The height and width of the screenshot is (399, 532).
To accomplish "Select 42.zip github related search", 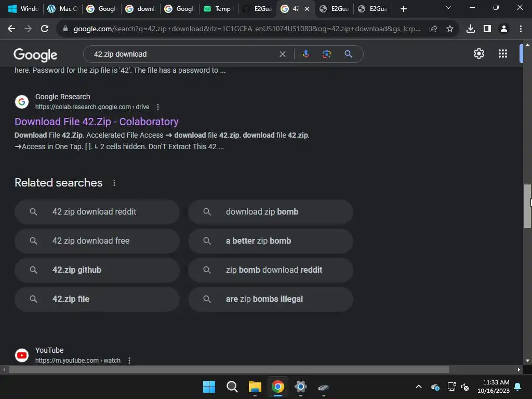I will [x=97, y=270].
